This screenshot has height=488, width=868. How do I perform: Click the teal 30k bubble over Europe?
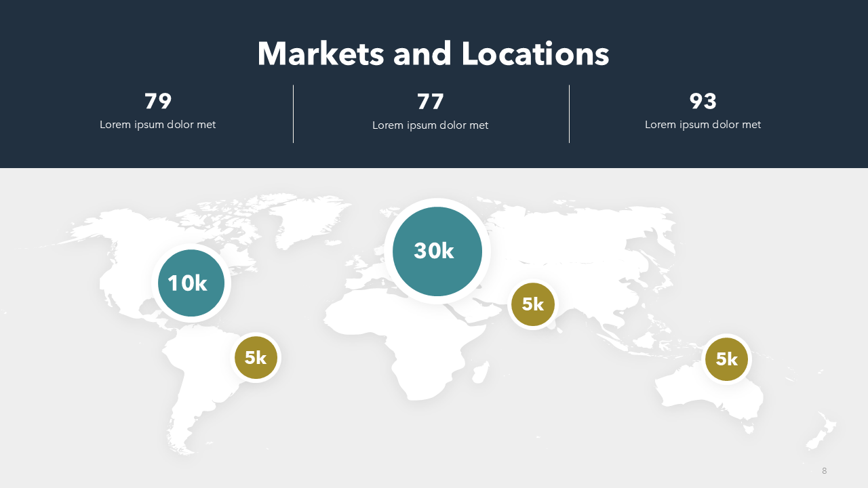click(437, 251)
